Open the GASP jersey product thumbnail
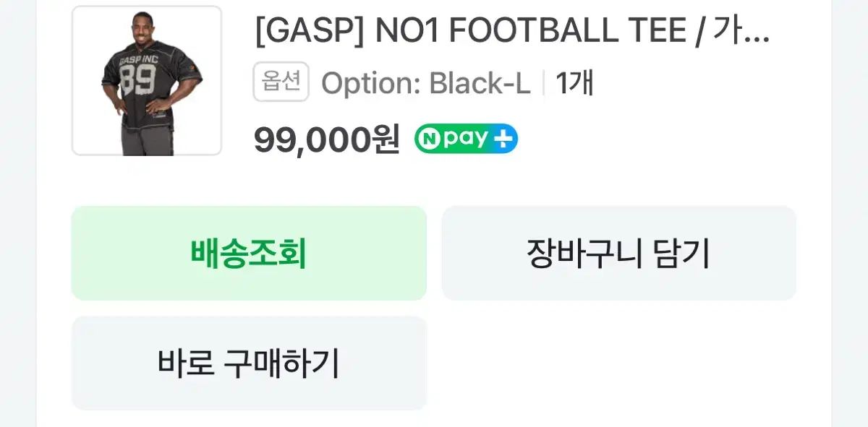The width and height of the screenshot is (868, 427). tap(147, 80)
